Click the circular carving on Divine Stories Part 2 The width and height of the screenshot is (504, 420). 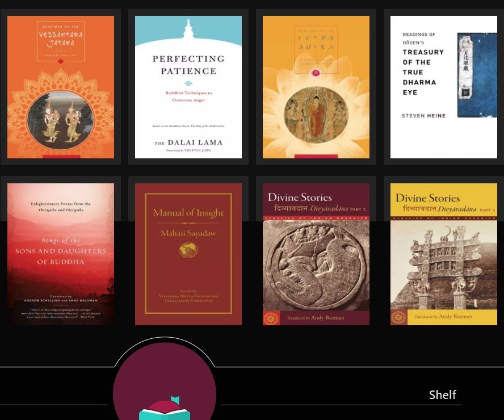point(316,266)
